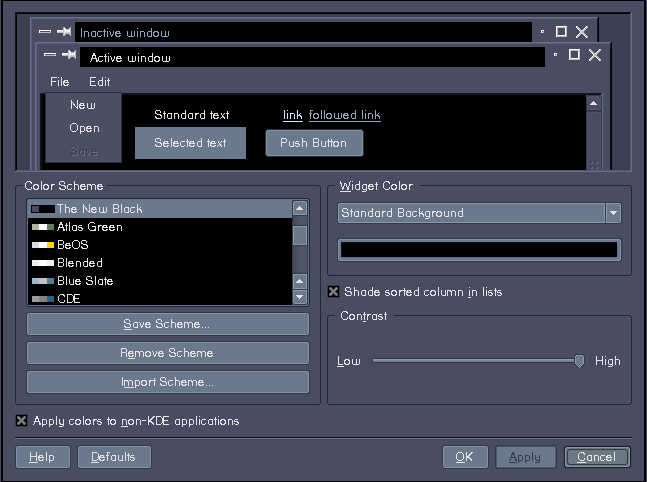The height and width of the screenshot is (482, 647).
Task: Click the Help button
Action: click(x=43, y=457)
